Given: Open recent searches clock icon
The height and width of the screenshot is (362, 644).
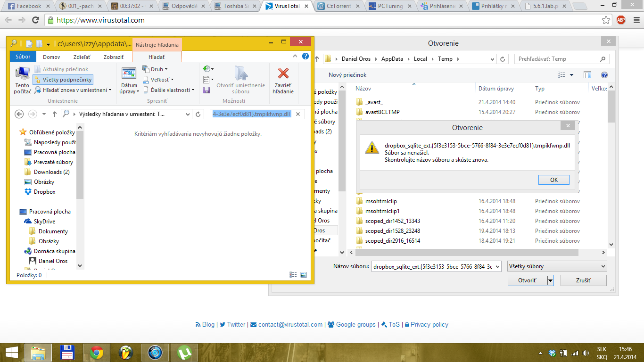Looking at the screenshot, I should pos(208,69).
